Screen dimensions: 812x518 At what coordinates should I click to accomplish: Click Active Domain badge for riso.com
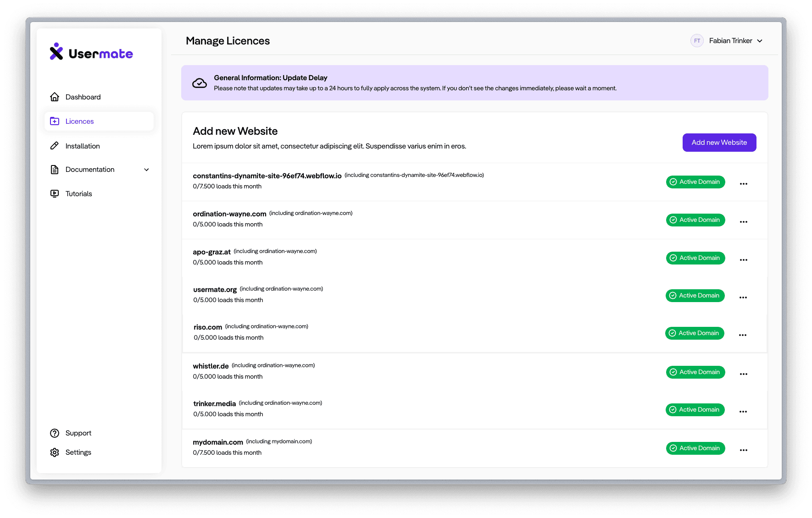click(695, 333)
